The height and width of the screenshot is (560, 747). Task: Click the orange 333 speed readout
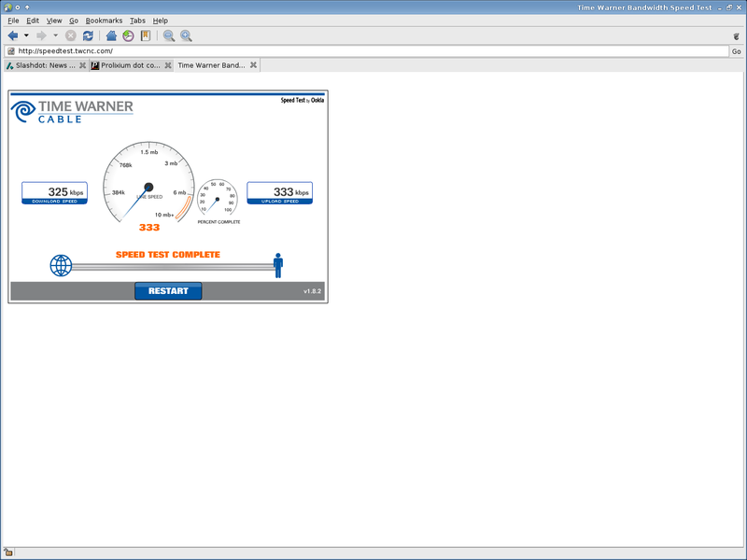click(149, 228)
